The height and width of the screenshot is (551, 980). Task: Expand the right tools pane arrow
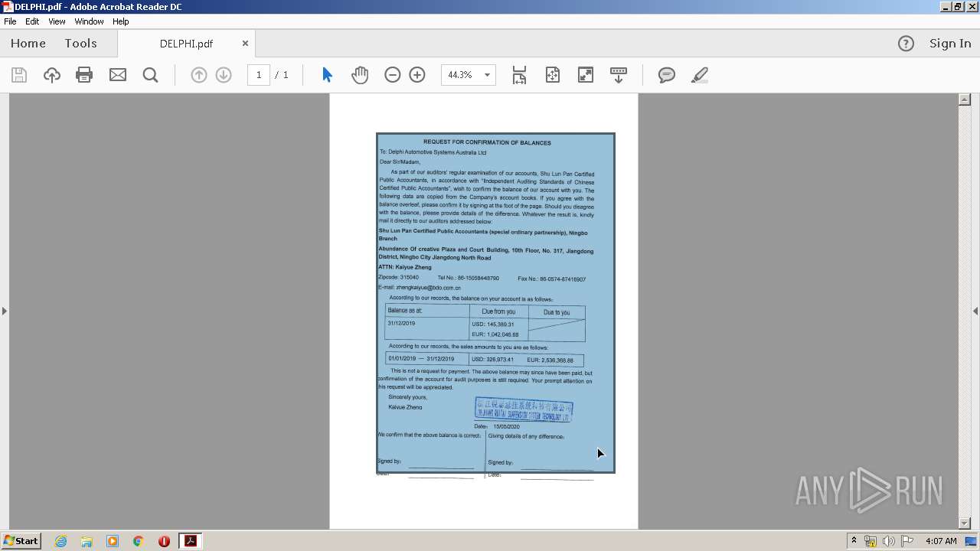point(975,311)
